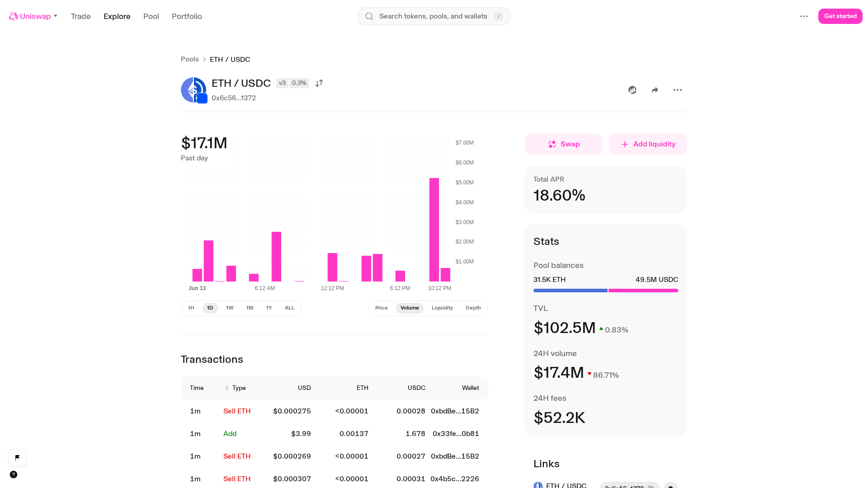Viewport: 868px width, 488px height.
Task: Click the $3.99 USD value
Action: point(301,434)
